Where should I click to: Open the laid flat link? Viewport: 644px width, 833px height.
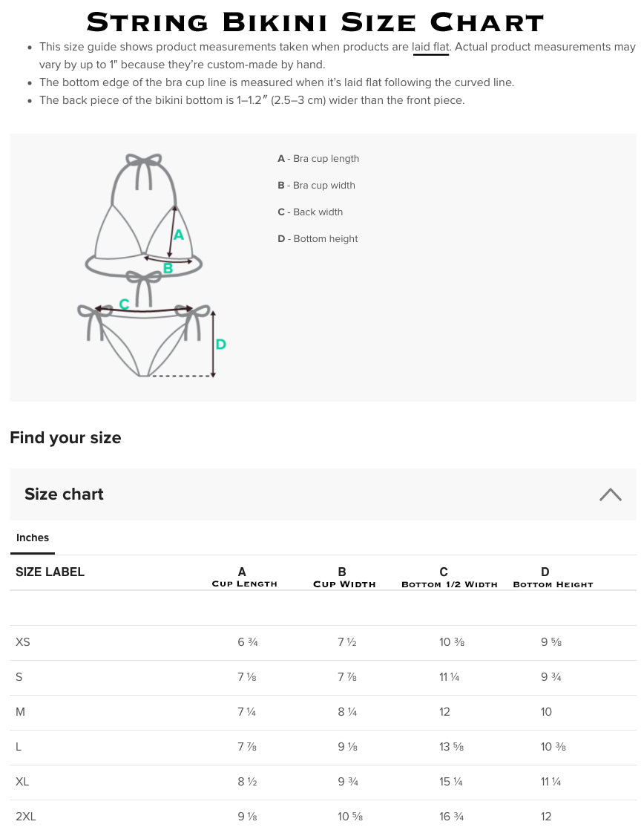(x=430, y=47)
